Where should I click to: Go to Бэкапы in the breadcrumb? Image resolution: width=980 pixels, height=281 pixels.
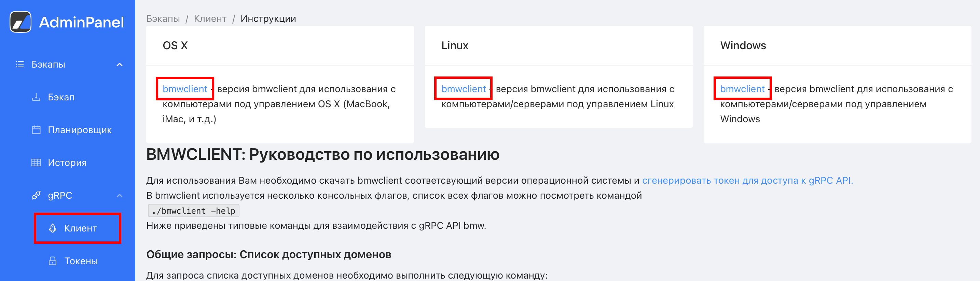(x=163, y=19)
